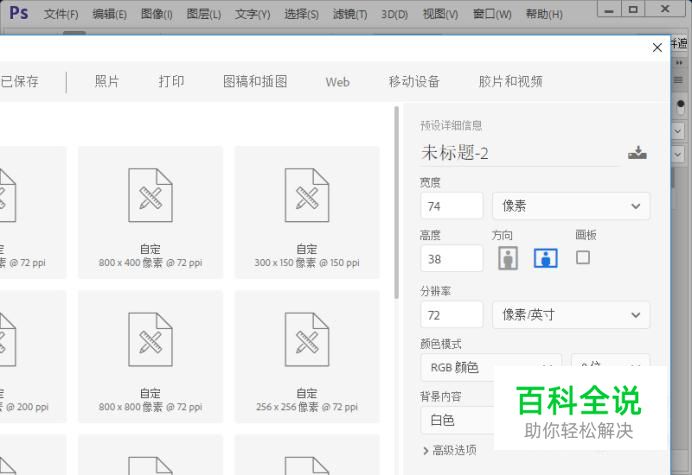The width and height of the screenshot is (692, 475).
Task: Click the preset label 256 x 256 像素 @ 72 ppi
Action: (307, 407)
